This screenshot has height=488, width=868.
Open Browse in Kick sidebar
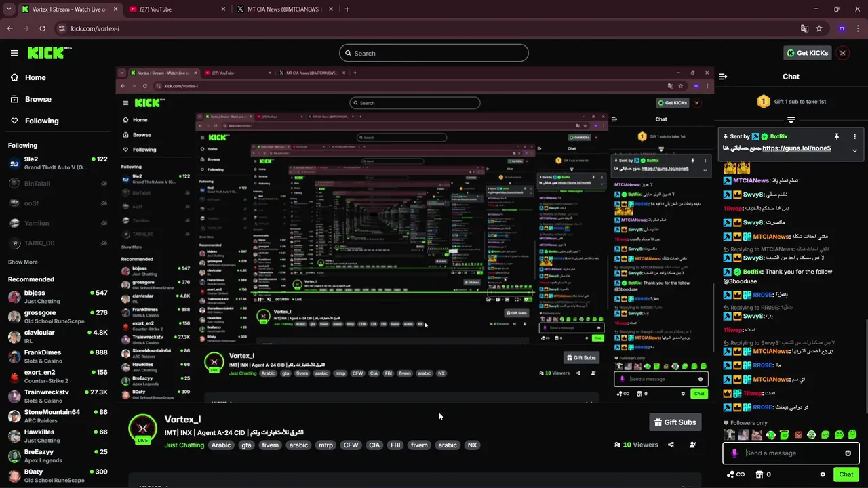pyautogui.click(x=31, y=99)
